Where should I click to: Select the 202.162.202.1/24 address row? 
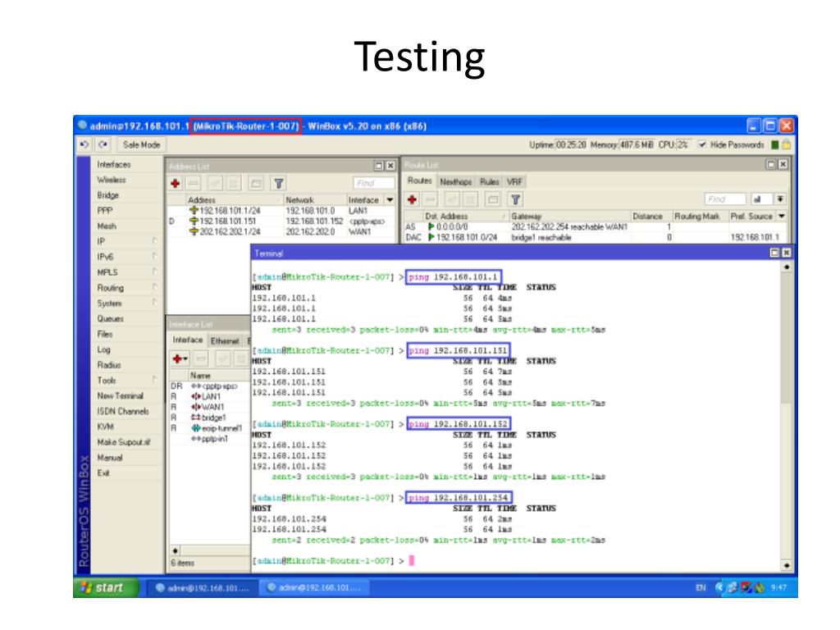[x=281, y=231]
